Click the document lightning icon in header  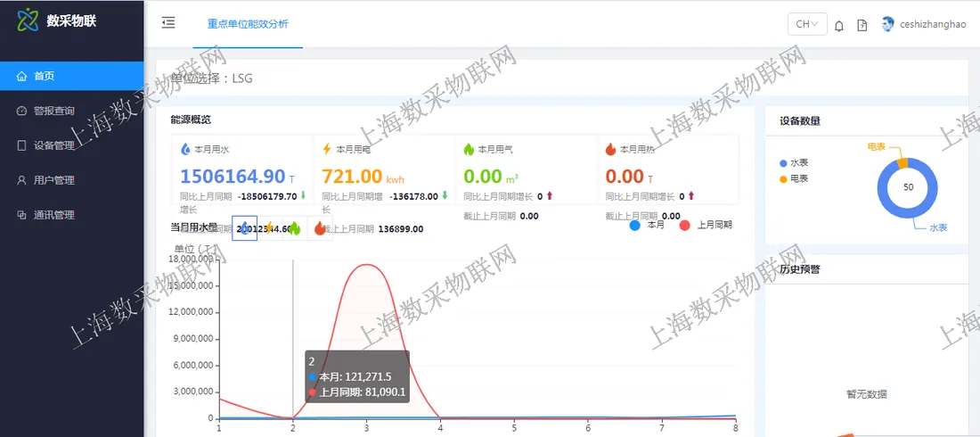pyautogui.click(x=862, y=25)
